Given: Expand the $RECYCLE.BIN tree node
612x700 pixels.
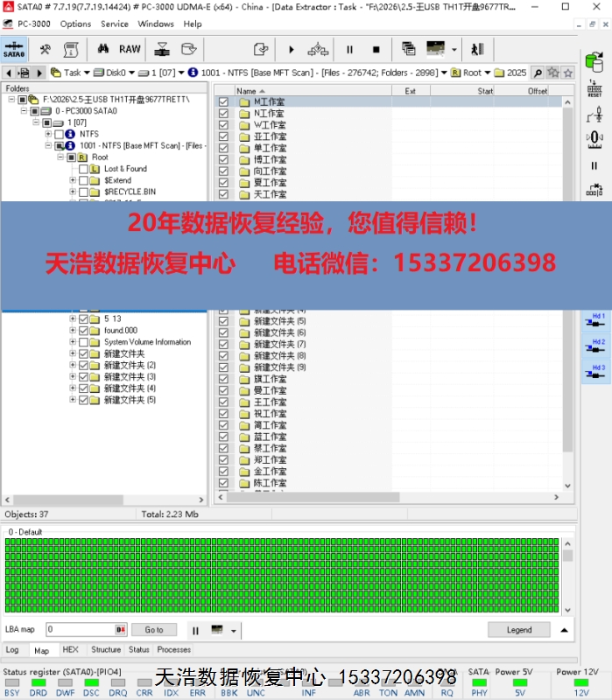Looking at the screenshot, I should pos(73,192).
